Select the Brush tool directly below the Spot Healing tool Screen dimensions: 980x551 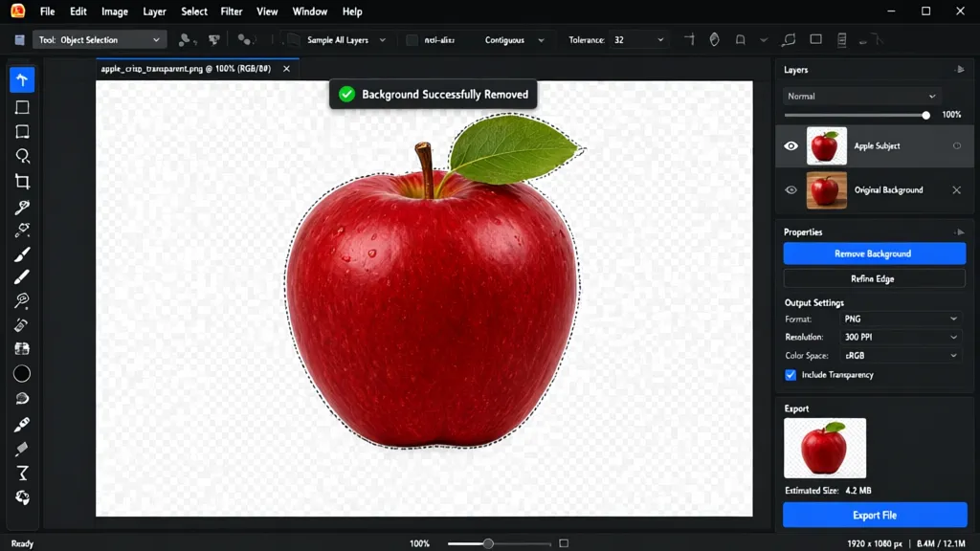click(x=22, y=254)
